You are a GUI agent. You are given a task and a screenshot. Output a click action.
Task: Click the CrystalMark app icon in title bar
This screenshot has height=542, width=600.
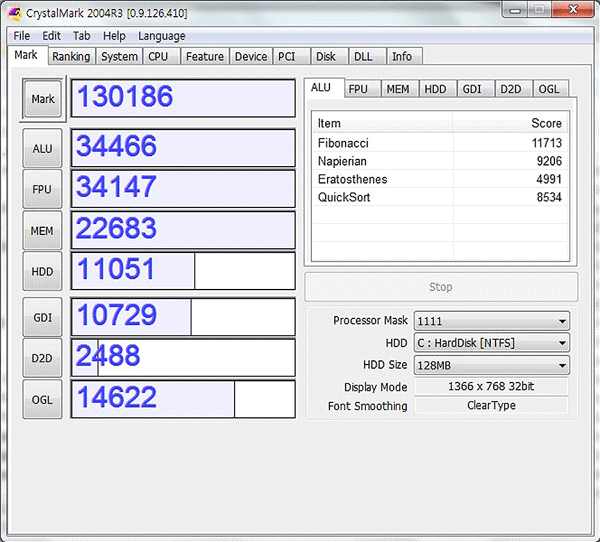(x=15, y=13)
